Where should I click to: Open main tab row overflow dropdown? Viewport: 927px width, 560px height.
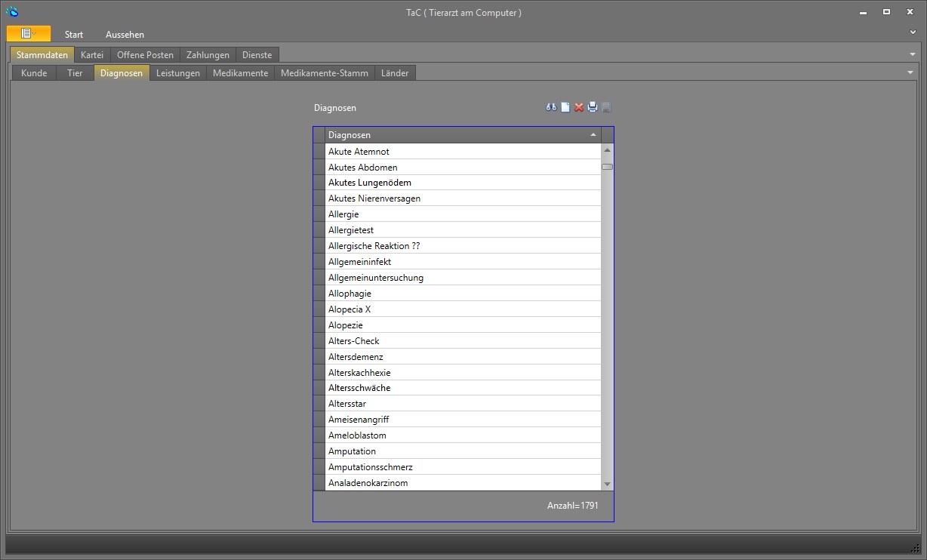[x=912, y=55]
